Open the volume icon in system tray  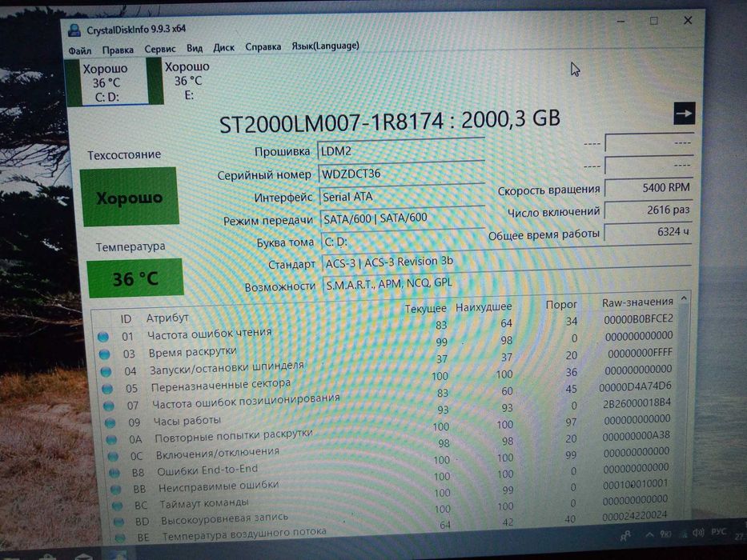pos(698,532)
